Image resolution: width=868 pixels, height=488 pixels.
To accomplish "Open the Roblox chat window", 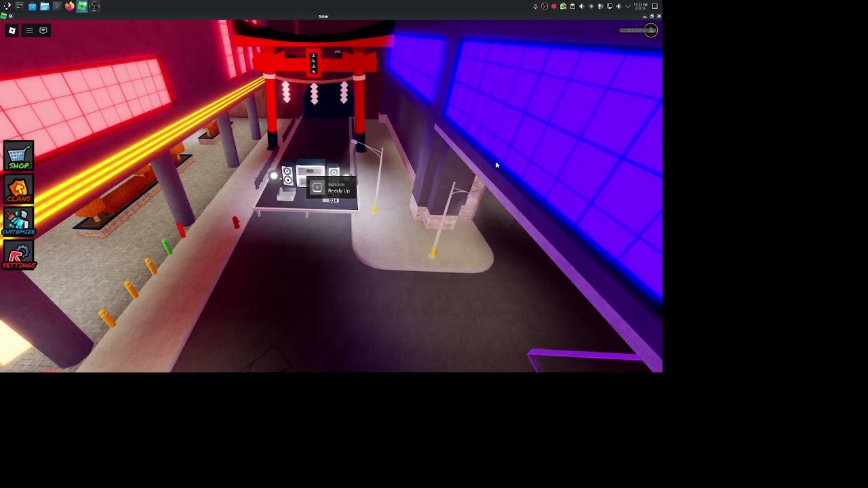I will click(43, 30).
